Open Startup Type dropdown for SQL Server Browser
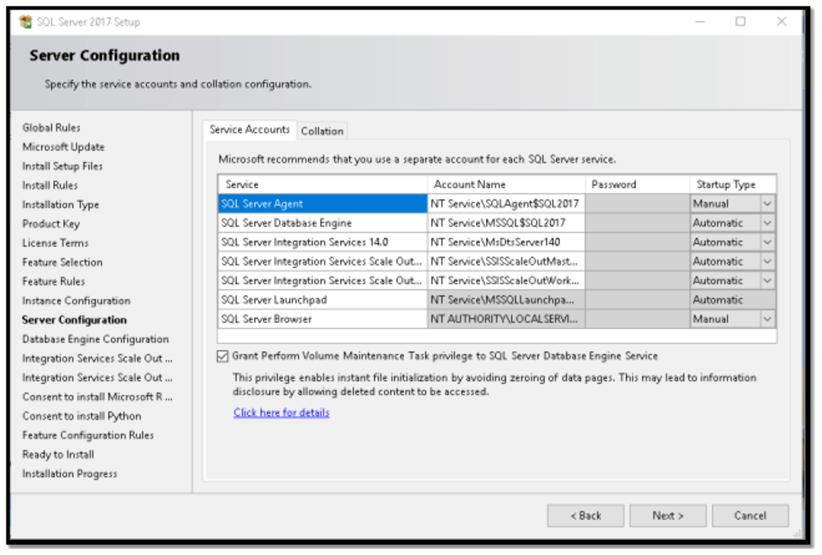The width and height of the screenshot is (822, 555). (767, 319)
